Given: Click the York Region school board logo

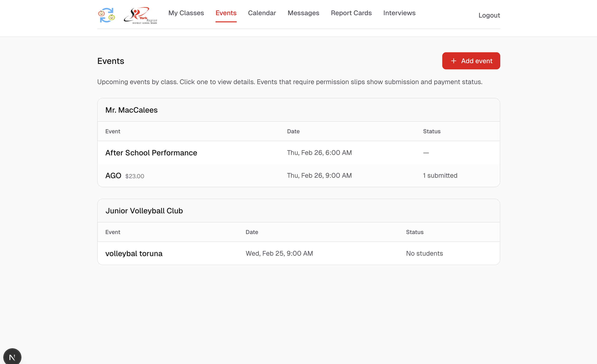Looking at the screenshot, I should point(140,15).
